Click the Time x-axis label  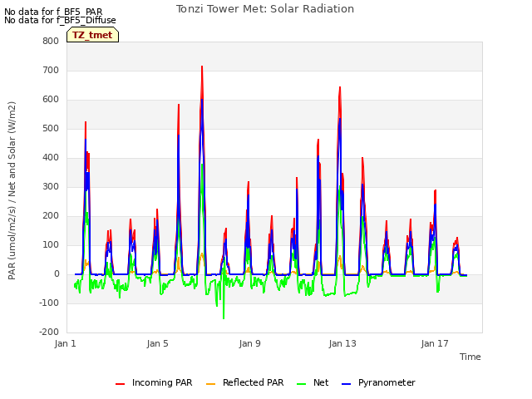coord(470,357)
